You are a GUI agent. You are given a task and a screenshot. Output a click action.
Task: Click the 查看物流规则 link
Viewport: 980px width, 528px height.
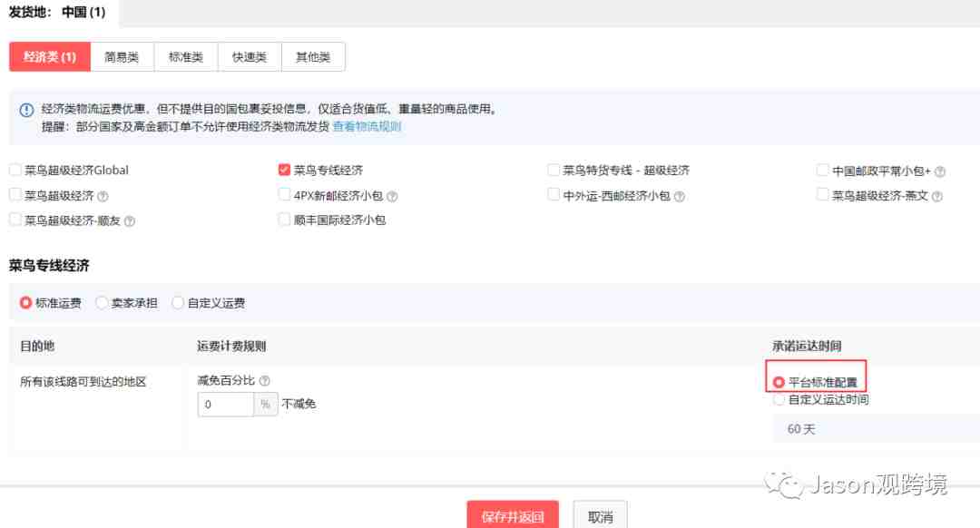coord(367,126)
